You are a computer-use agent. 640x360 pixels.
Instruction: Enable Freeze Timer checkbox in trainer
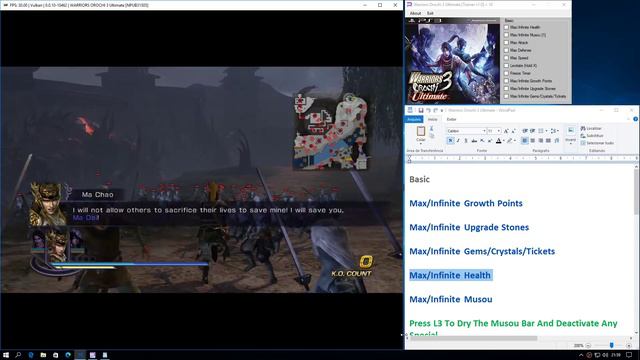pyautogui.click(x=507, y=73)
